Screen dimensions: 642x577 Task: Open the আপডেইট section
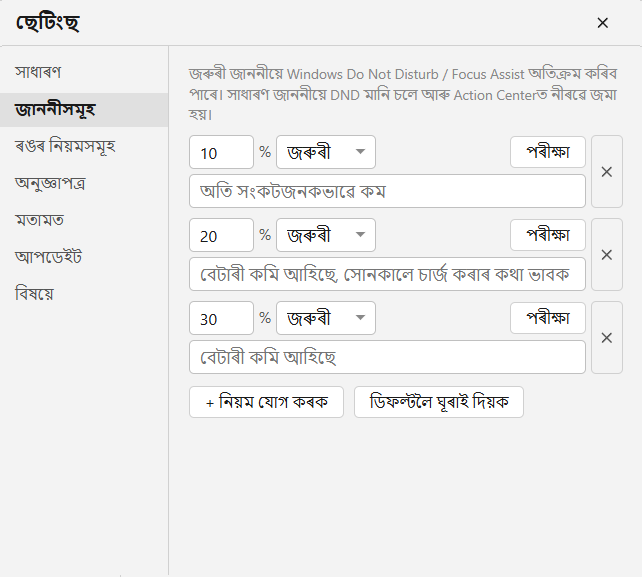coord(84,257)
